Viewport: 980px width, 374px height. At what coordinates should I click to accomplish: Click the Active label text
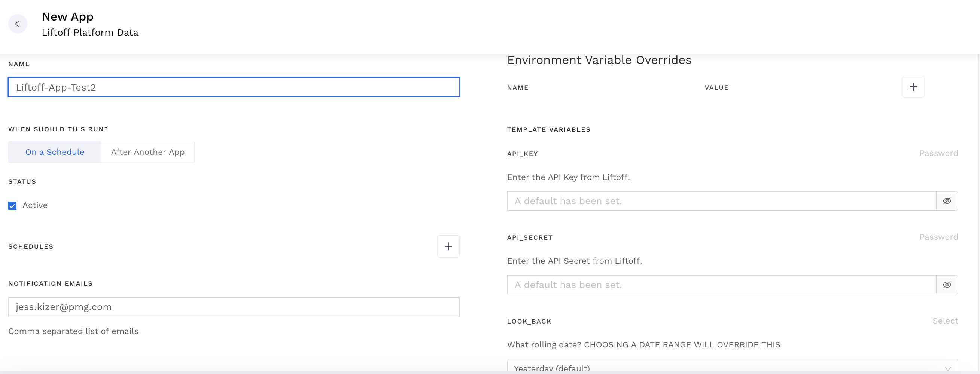[x=35, y=205]
